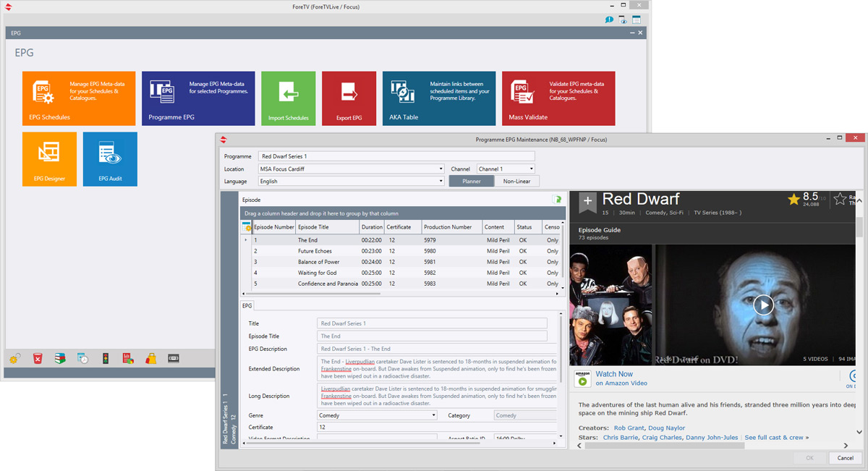
Task: Click the traffic light icon in bottom bar
Action: 106,358
